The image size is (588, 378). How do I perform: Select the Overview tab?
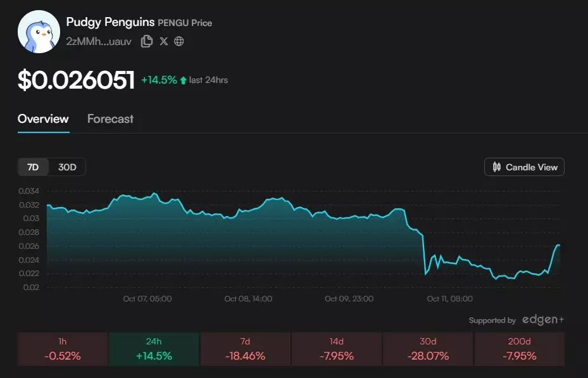pos(43,119)
